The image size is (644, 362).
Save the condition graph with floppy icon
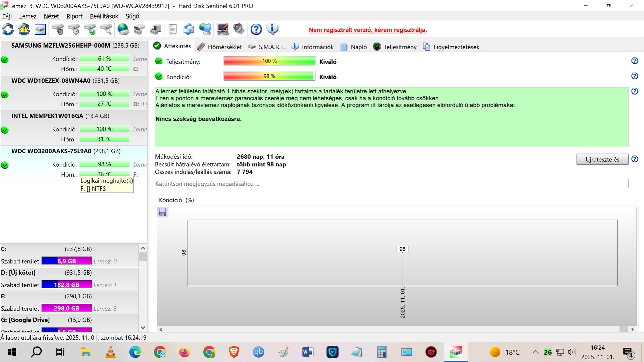(162, 212)
